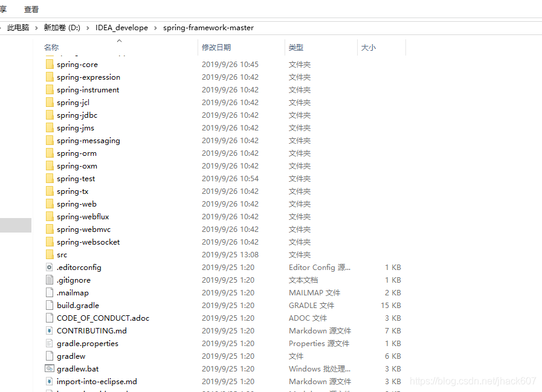Click the gradlew file icon
The height and width of the screenshot is (392, 542).
click(x=50, y=356)
